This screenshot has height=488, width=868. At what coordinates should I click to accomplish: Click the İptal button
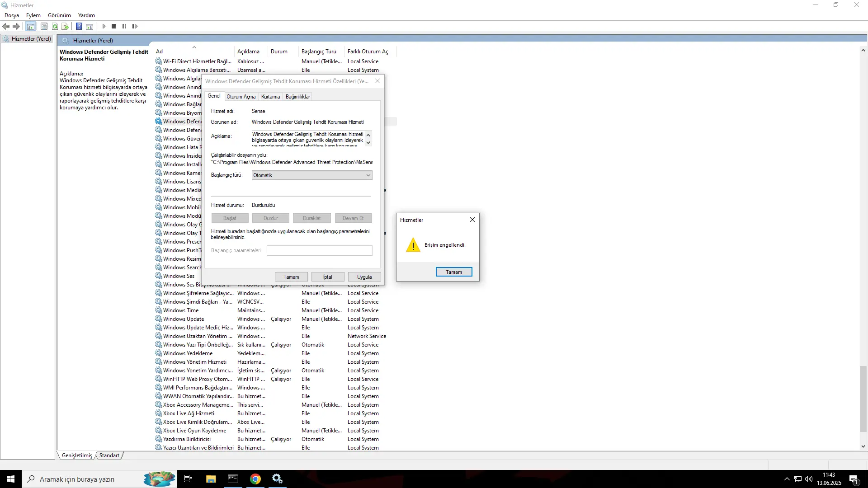(x=328, y=277)
